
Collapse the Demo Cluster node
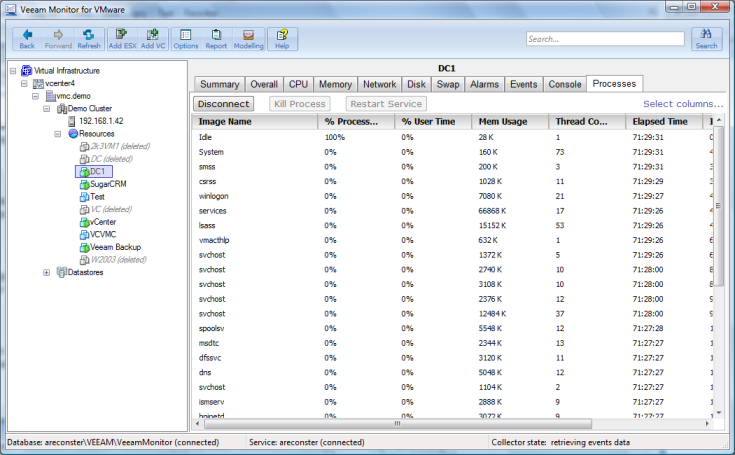[46, 108]
